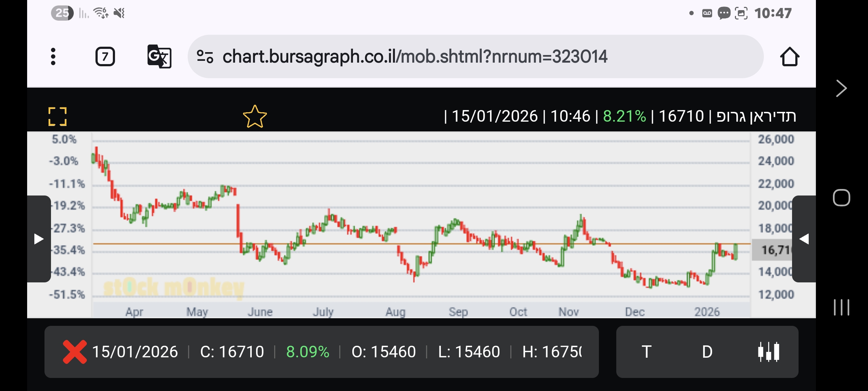The image size is (868, 391).
Task: Click the 16,710 current price marker
Action: tap(773, 250)
